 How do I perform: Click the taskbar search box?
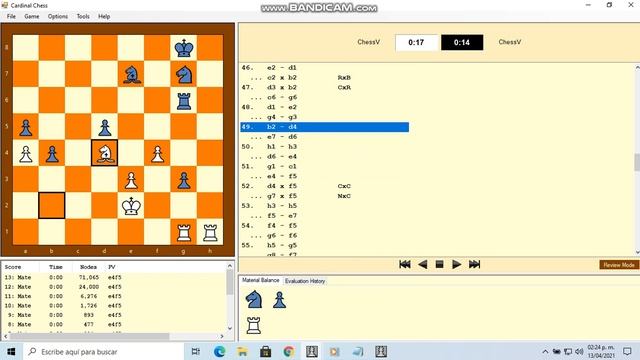(x=102, y=351)
